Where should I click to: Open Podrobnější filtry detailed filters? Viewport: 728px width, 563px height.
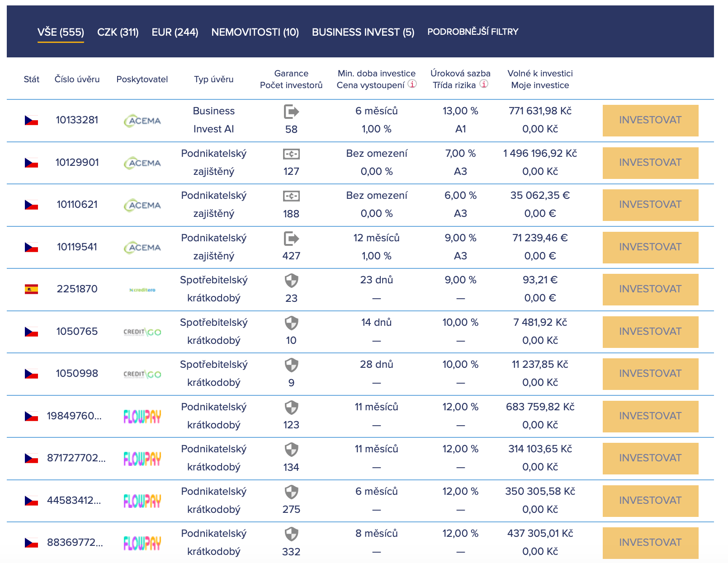tap(473, 32)
